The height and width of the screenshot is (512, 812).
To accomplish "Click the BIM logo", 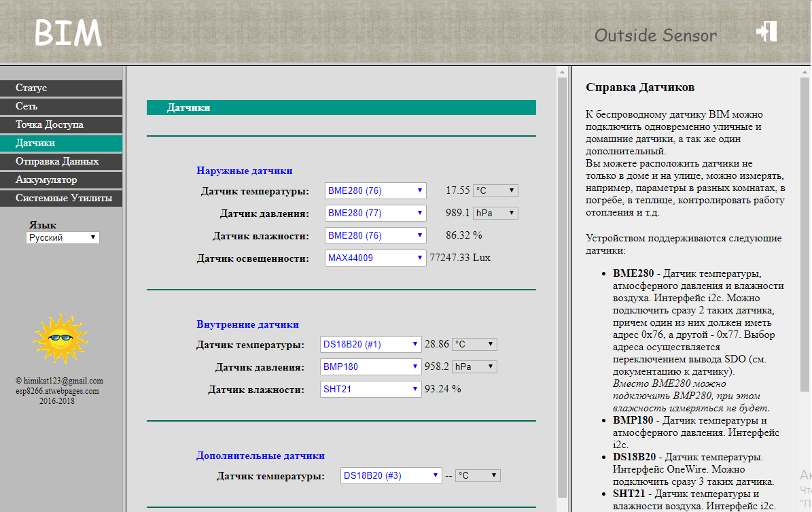I will (68, 33).
